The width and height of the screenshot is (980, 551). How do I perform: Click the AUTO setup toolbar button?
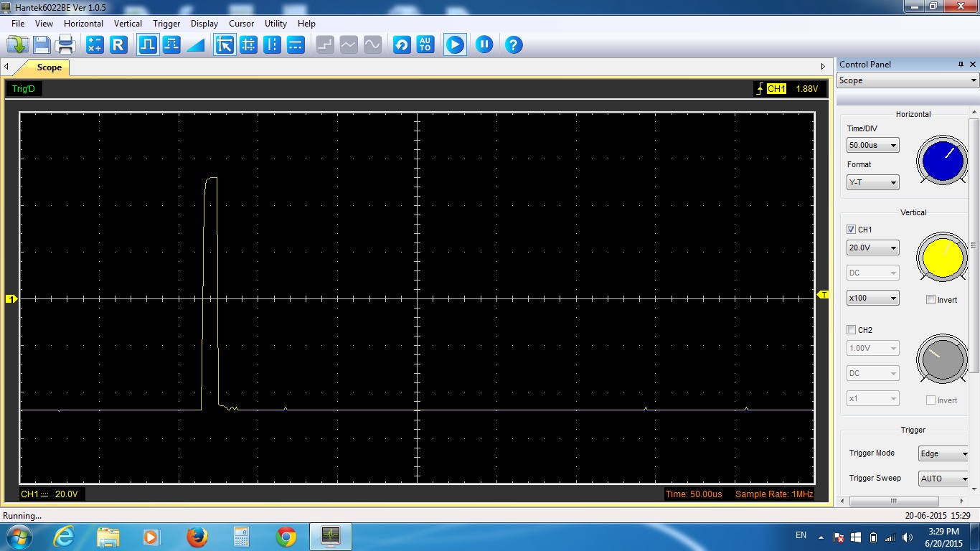[x=425, y=45]
